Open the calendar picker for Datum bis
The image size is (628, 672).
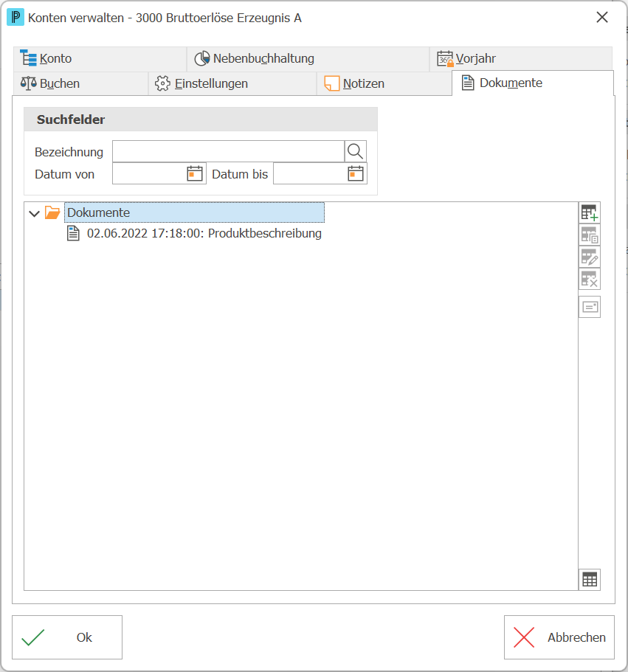[356, 173]
